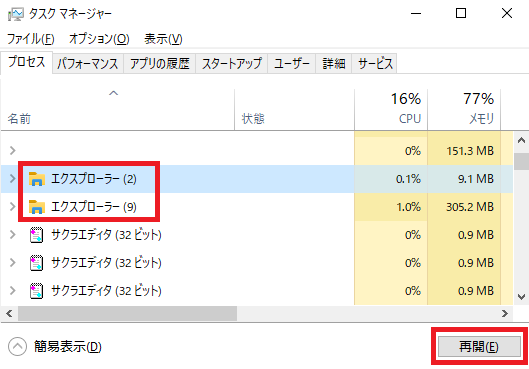Switch to the スタートアップ tab

pos(232,63)
